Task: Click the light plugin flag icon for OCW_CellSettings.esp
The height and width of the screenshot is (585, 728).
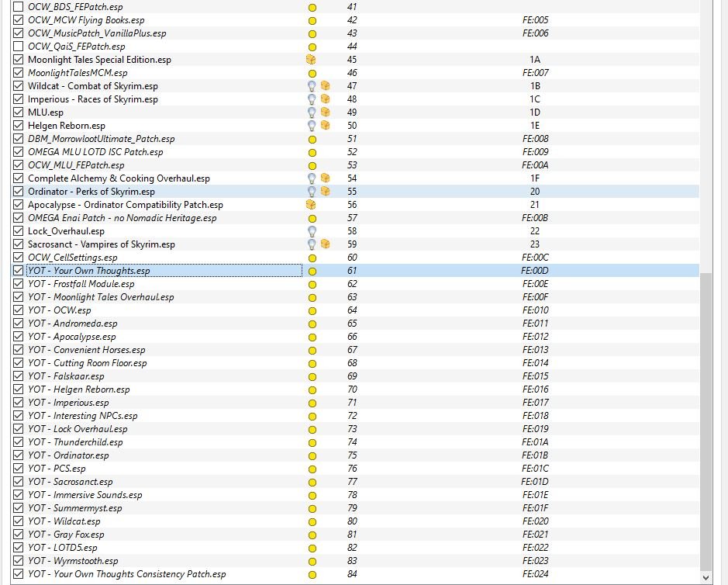Action: [x=312, y=258]
